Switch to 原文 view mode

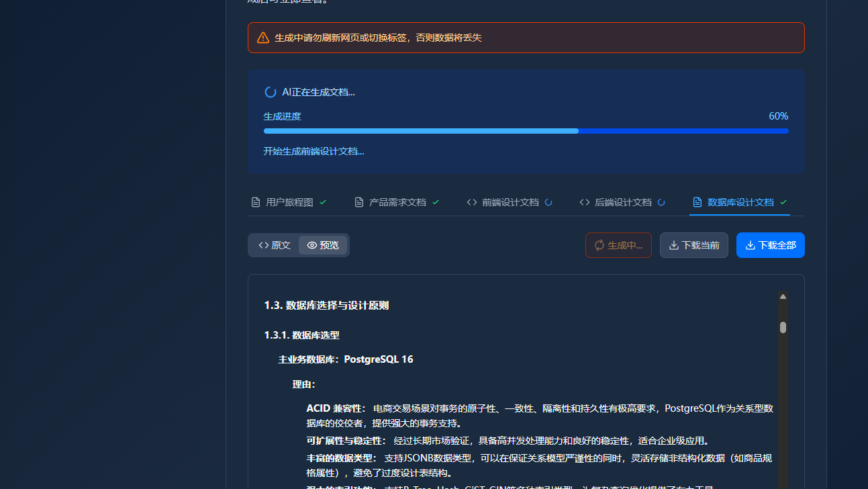273,245
